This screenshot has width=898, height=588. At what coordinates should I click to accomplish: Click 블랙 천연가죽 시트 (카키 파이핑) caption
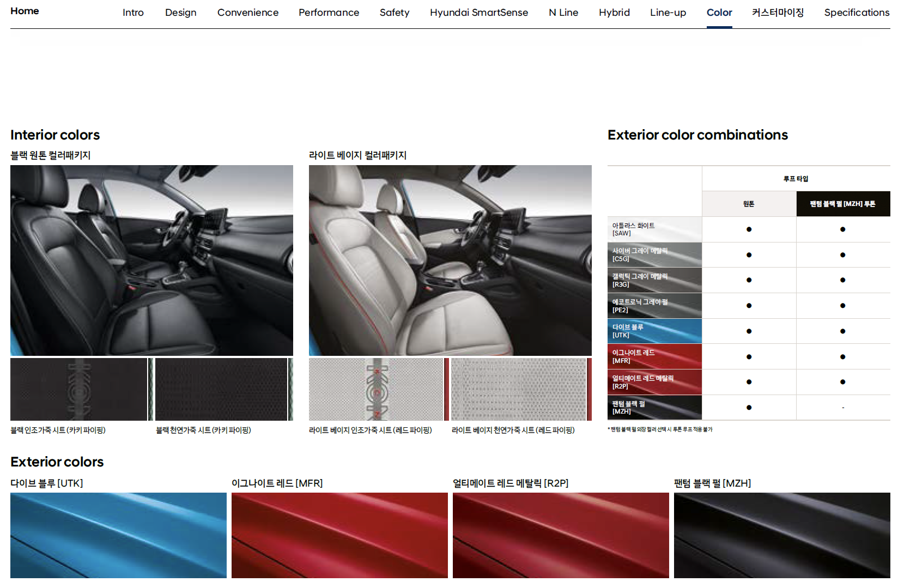(203, 431)
